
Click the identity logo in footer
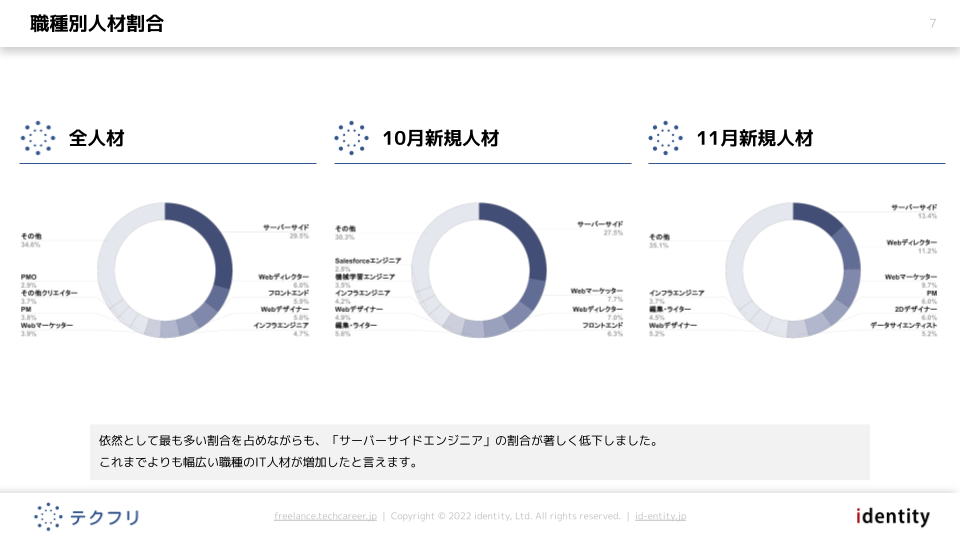[x=893, y=516]
